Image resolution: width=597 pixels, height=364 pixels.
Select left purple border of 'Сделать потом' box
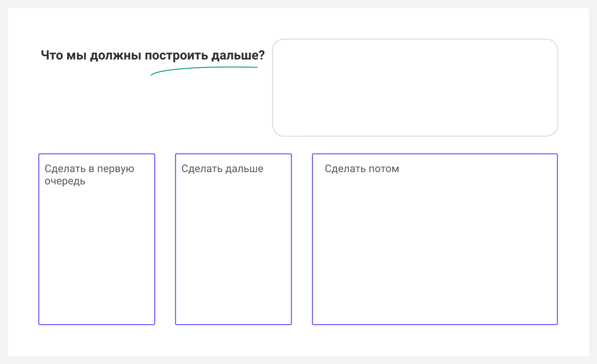click(x=313, y=239)
